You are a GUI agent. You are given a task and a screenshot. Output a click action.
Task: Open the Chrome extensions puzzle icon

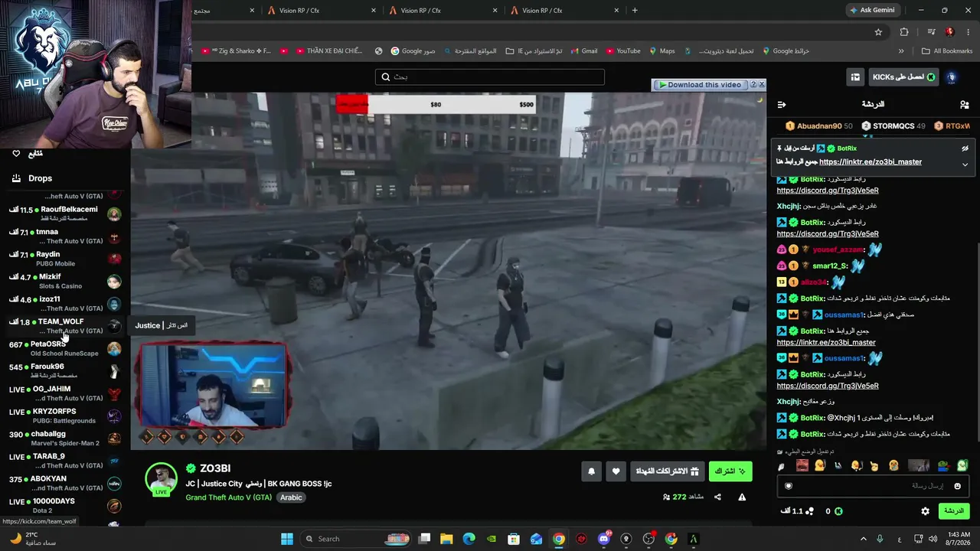pos(904,32)
